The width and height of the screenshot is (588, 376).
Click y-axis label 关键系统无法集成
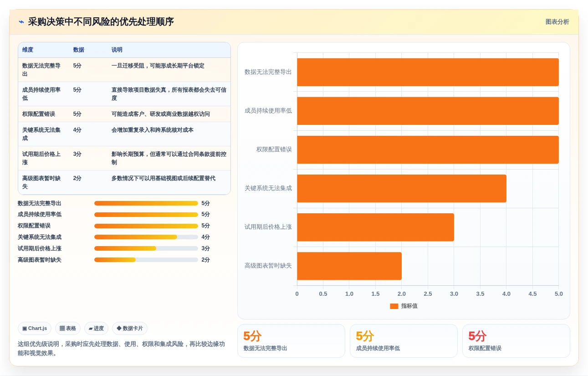click(x=268, y=188)
